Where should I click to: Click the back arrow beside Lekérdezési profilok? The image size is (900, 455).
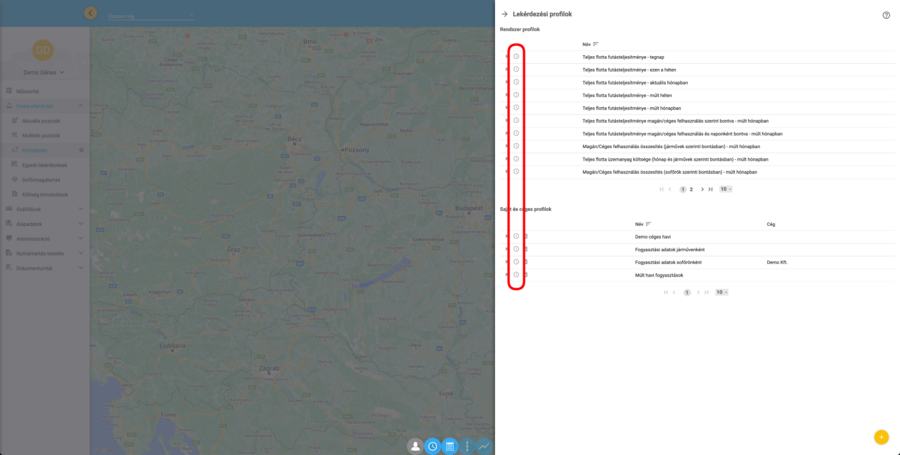point(505,14)
